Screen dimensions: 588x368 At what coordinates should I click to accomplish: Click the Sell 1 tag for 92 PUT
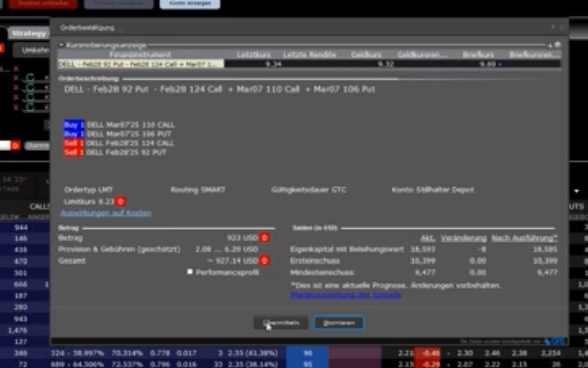click(x=74, y=152)
